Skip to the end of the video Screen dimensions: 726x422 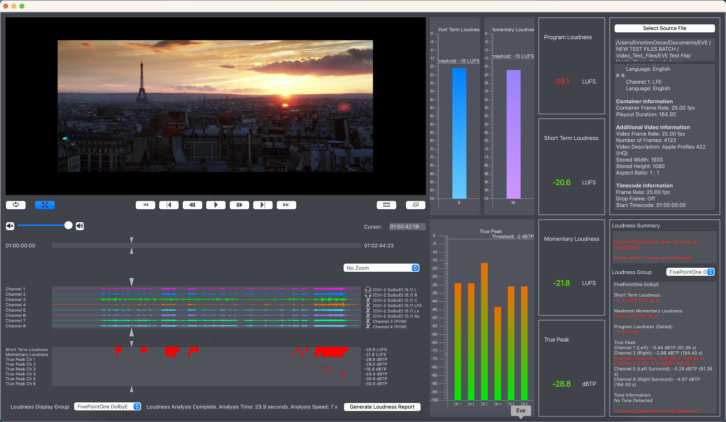(287, 205)
